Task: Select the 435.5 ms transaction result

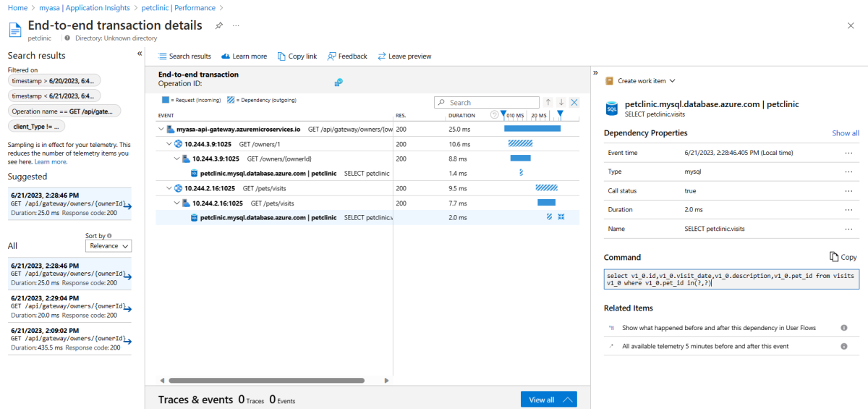Action: (x=69, y=339)
